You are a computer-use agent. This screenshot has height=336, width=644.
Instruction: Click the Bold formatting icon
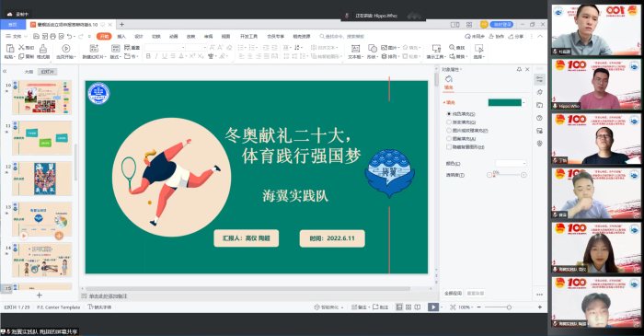pos(148,56)
